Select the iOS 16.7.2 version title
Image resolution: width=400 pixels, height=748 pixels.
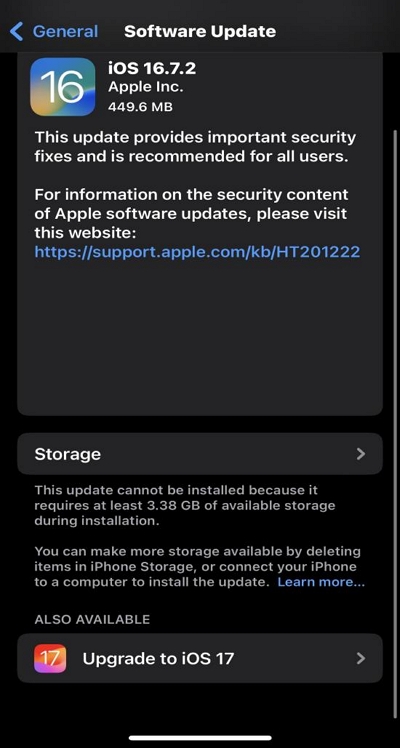click(x=152, y=69)
